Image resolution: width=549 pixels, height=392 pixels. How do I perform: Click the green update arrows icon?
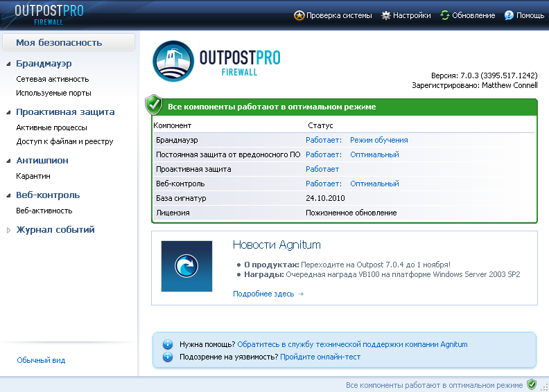point(444,15)
